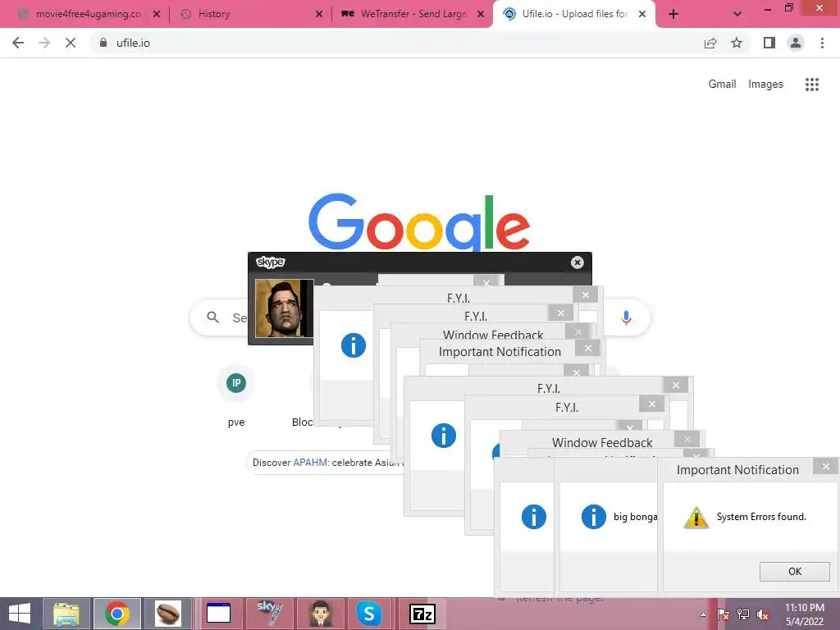Click the share page icon in address bar
Screen dimensions: 840x630
(710, 43)
